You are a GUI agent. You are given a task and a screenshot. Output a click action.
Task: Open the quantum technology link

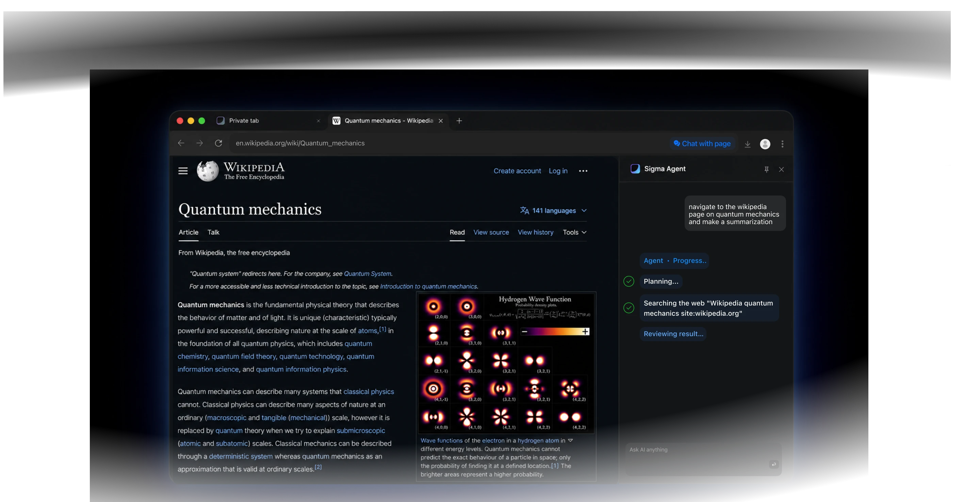(x=311, y=357)
